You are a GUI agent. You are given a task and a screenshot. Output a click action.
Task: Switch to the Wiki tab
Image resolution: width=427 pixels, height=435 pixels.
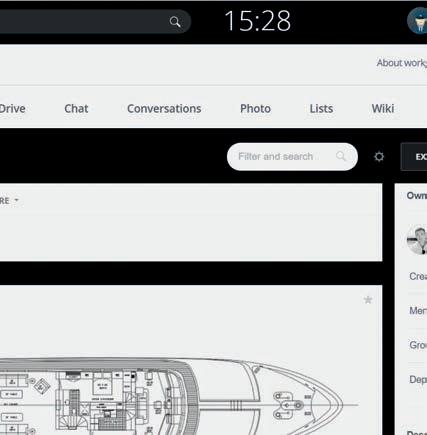pos(383,109)
